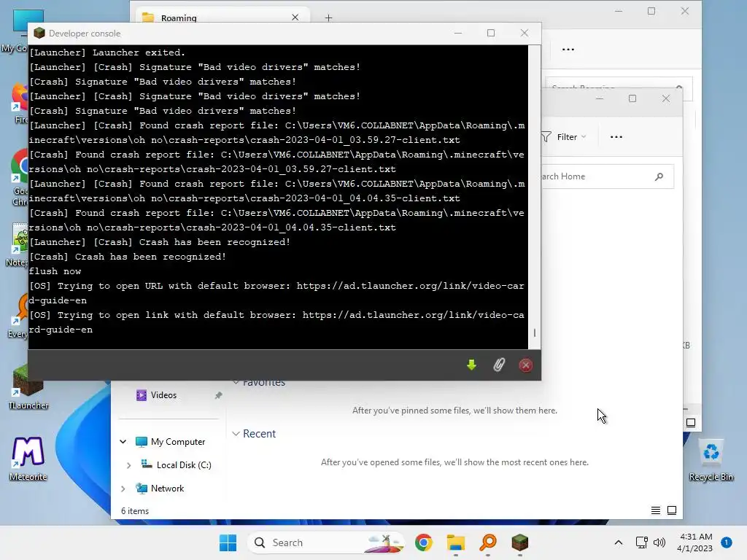This screenshot has width=747, height=560.
Task: Unpin Videos using its pin icon
Action: click(x=218, y=396)
